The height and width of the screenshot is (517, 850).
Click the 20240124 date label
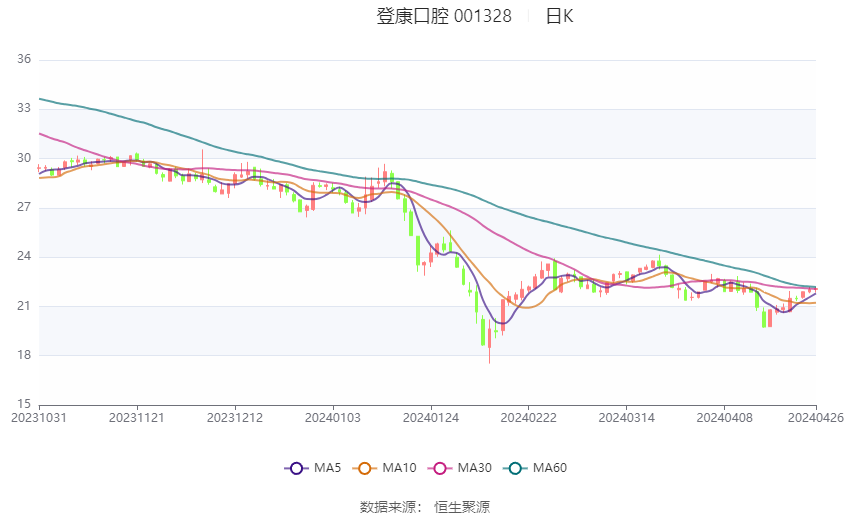tap(430, 417)
